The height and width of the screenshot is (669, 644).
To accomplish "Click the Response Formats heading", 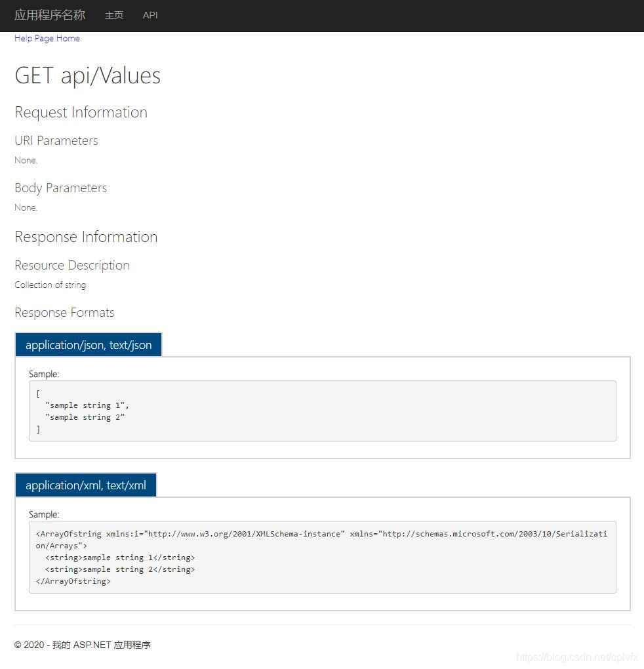I will (x=64, y=312).
